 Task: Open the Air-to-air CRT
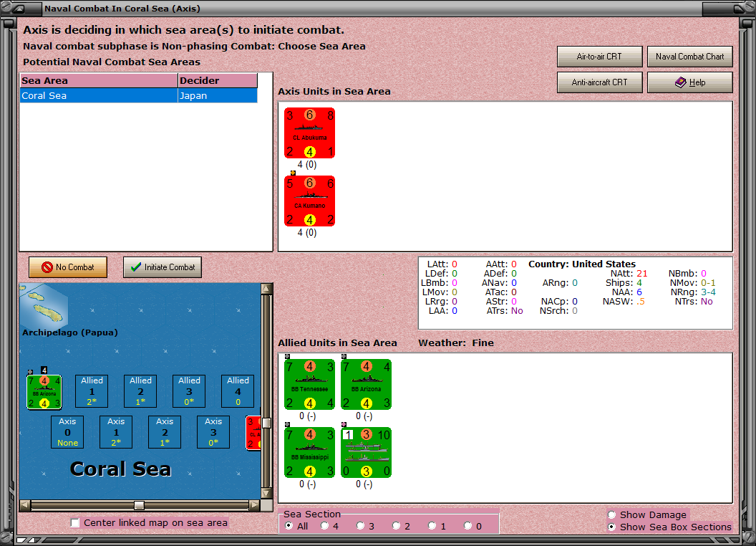[599, 56]
